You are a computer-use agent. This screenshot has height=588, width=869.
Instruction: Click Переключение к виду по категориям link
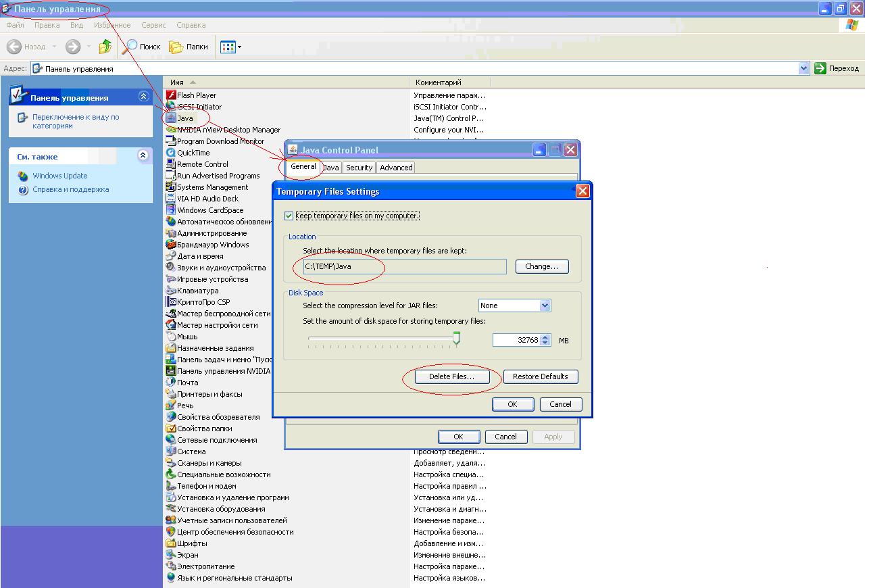point(76,121)
